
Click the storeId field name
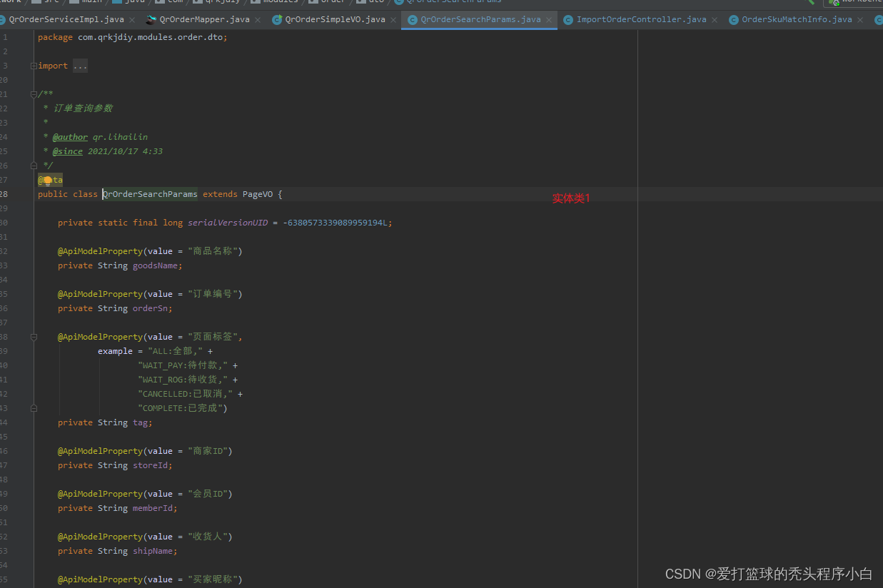point(150,465)
